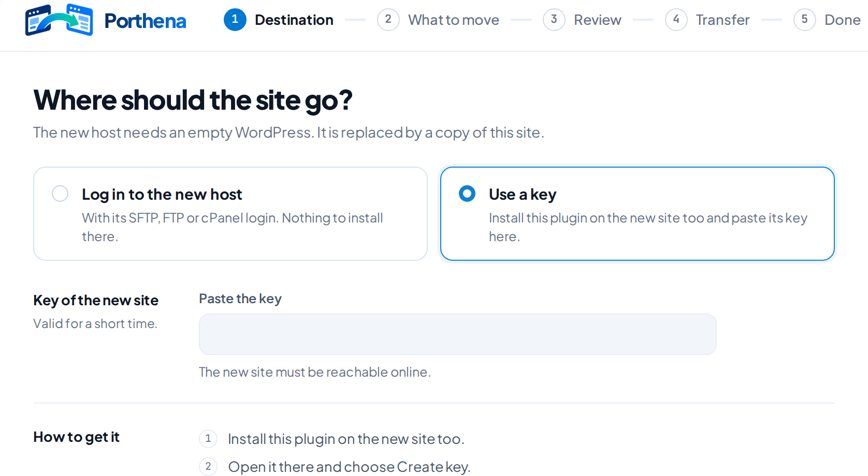Click 'Open it there and choose Create key.' step
The height and width of the screenshot is (476, 868).
click(349, 467)
